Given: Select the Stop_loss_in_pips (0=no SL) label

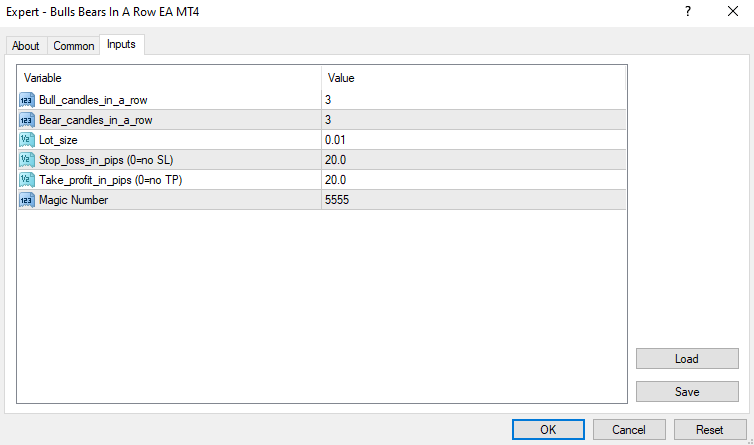Looking at the screenshot, I should [106, 160].
